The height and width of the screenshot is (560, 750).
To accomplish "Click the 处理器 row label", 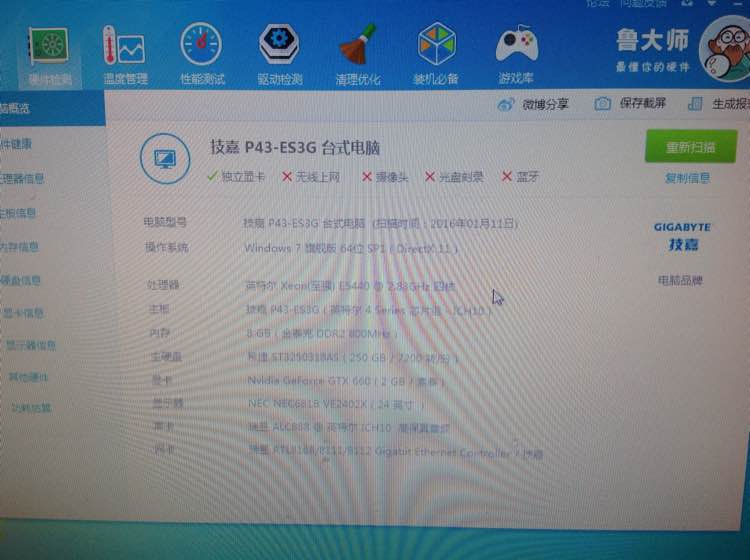I will [163, 285].
